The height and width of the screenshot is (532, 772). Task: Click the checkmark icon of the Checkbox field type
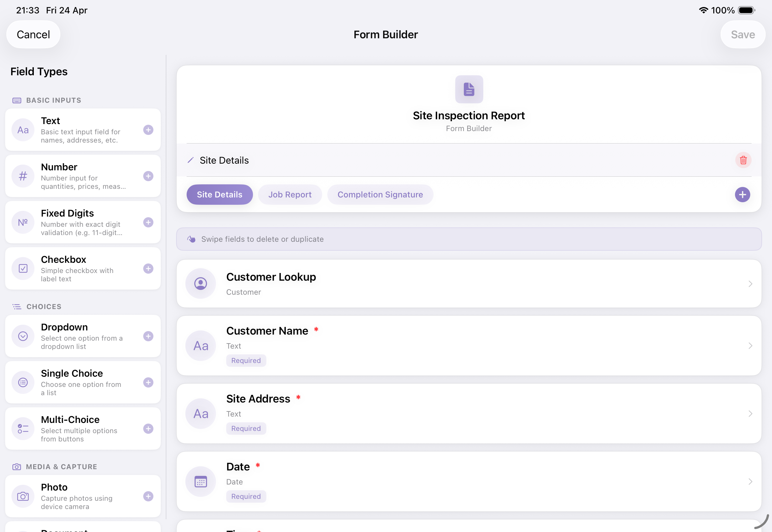point(23,269)
